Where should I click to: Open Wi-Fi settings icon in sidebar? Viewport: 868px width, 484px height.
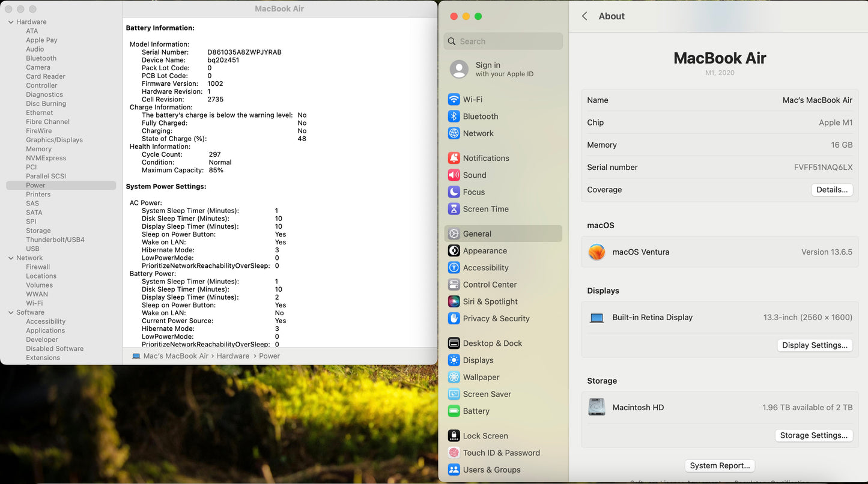tap(454, 100)
